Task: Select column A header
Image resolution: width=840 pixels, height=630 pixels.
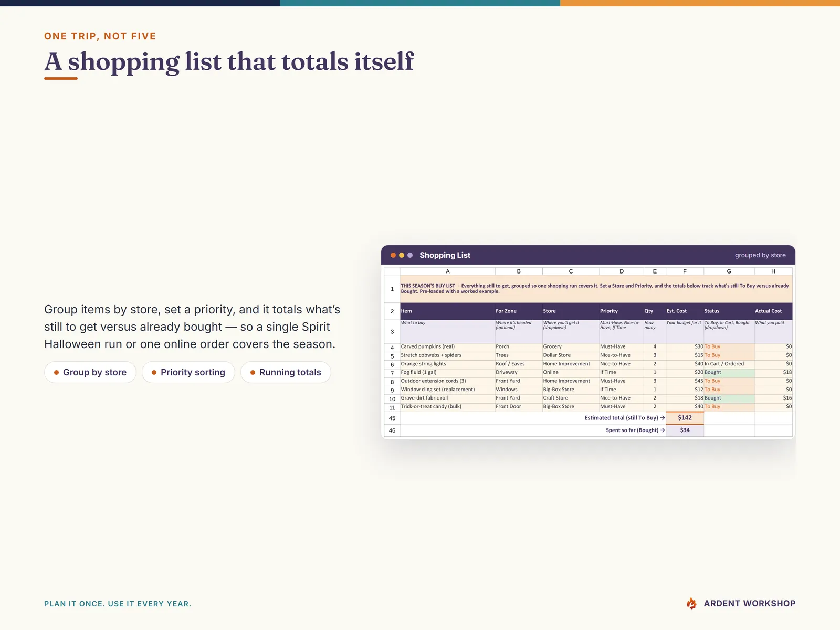Action: click(x=447, y=271)
